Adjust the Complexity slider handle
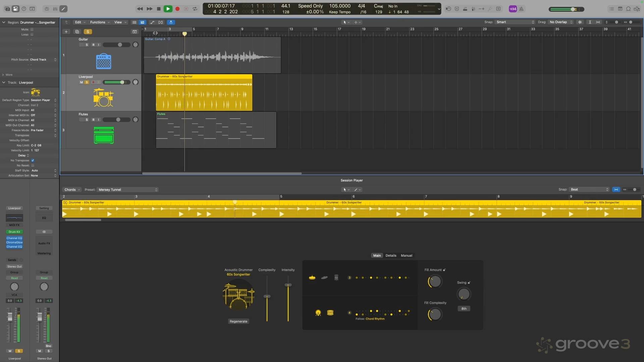The height and width of the screenshot is (362, 644). click(x=267, y=296)
